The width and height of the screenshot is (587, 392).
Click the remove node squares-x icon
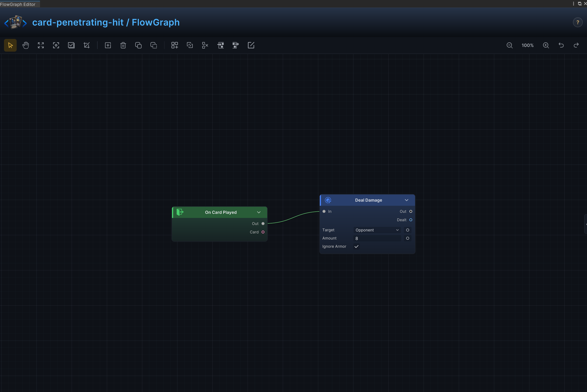pyautogui.click(x=205, y=45)
